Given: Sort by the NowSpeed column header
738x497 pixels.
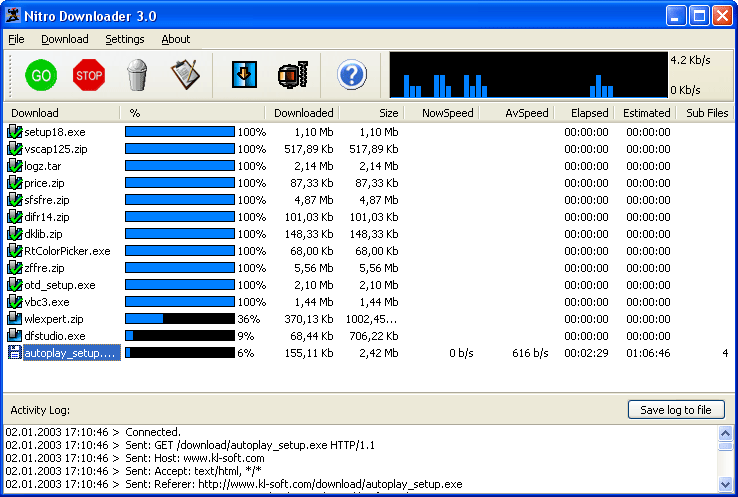Looking at the screenshot, I should [x=441, y=113].
